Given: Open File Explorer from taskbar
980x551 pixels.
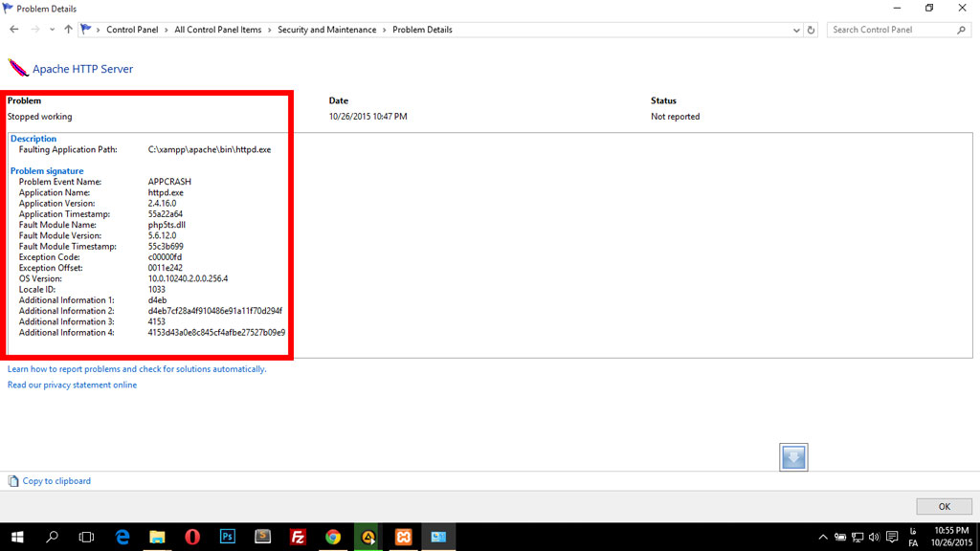Looking at the screenshot, I should tap(157, 538).
